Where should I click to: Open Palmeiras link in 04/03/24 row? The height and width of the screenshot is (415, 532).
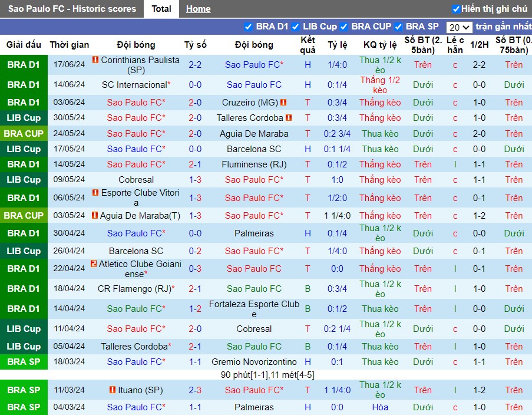254,407
